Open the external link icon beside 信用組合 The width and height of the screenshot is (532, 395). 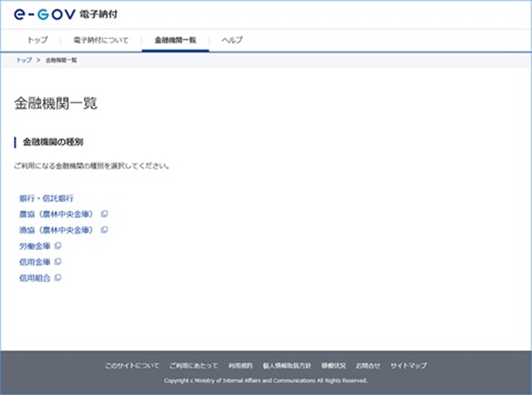(58, 278)
